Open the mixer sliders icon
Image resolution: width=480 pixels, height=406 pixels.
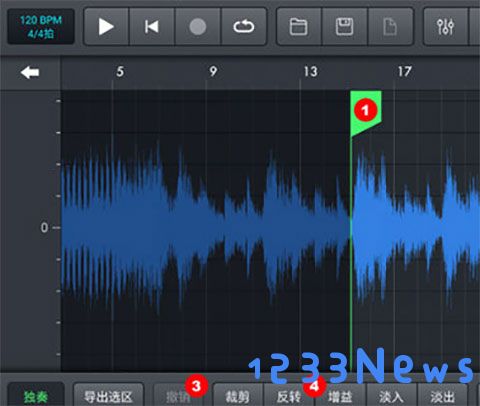446,27
